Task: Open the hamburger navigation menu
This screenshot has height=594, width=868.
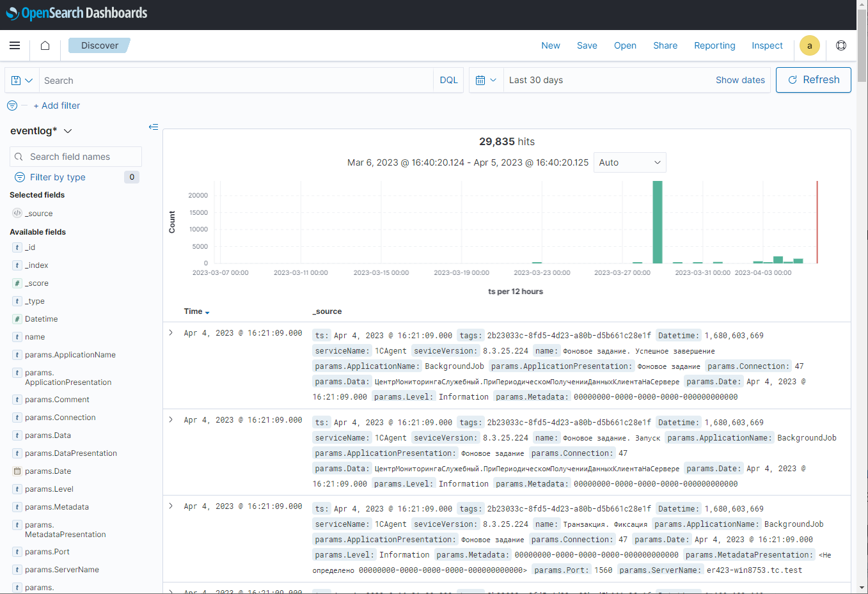Action: (x=15, y=45)
